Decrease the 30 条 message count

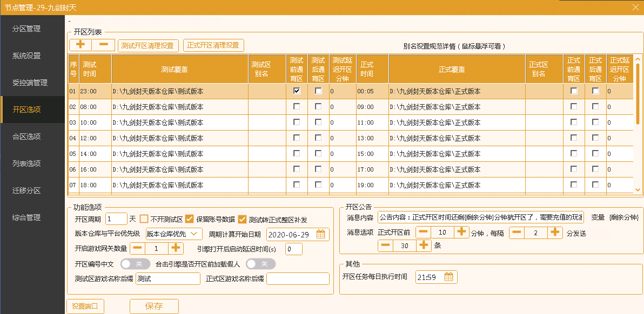click(x=385, y=246)
